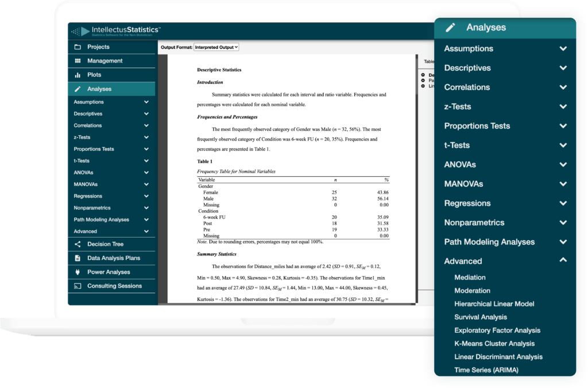Click the pencil icon beside Analyses in the left sidebar
Screen dimensions: 588x388
78,89
